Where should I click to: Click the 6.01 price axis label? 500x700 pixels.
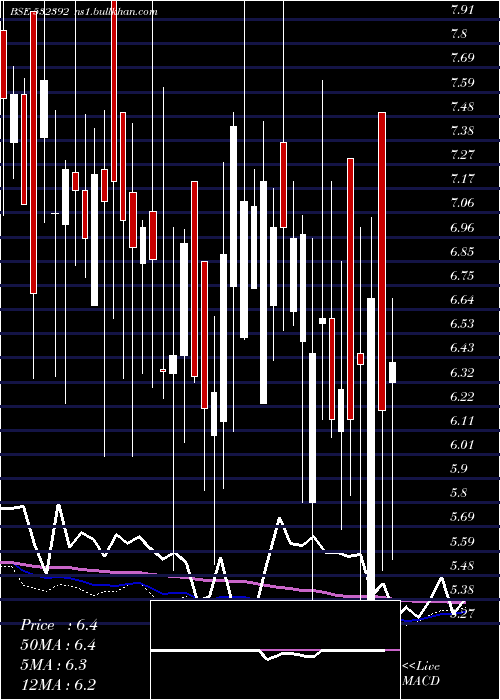(462, 445)
